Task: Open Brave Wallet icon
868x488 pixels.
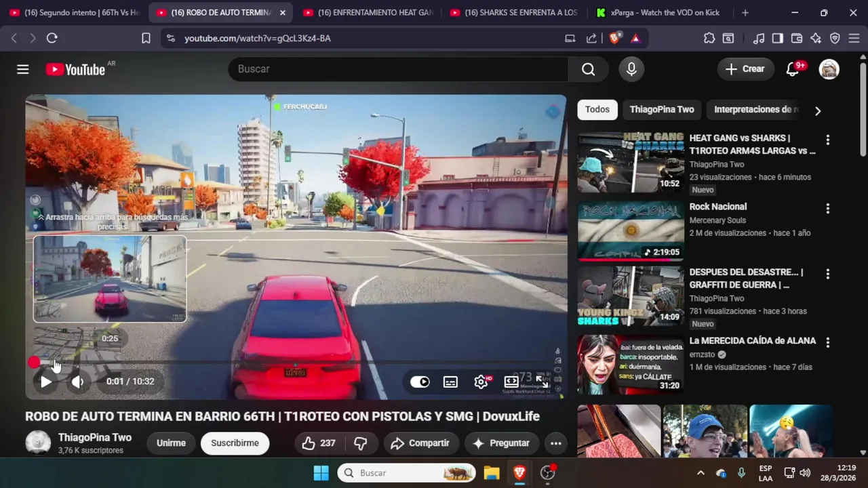Action: pyautogui.click(x=797, y=39)
